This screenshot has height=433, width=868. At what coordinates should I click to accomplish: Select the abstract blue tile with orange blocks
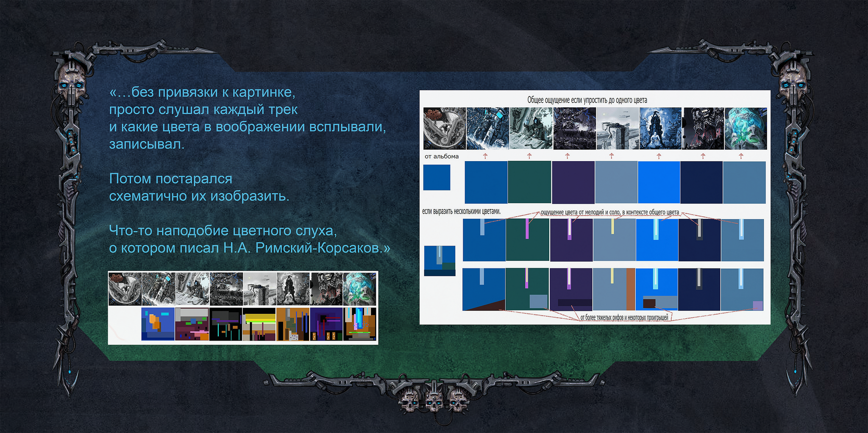point(158,324)
